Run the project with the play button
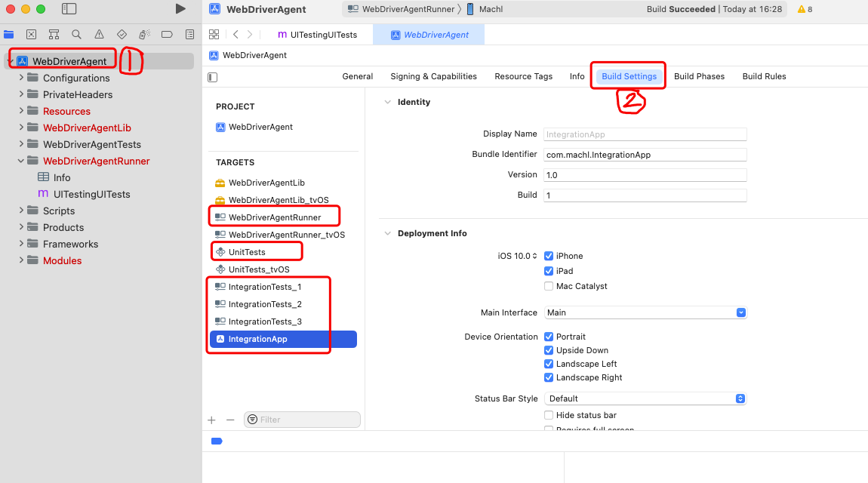 tap(180, 9)
